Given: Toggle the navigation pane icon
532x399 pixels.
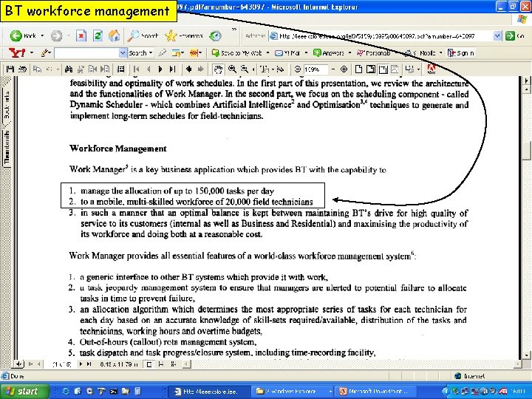Looking at the screenshot, I should [120, 69].
